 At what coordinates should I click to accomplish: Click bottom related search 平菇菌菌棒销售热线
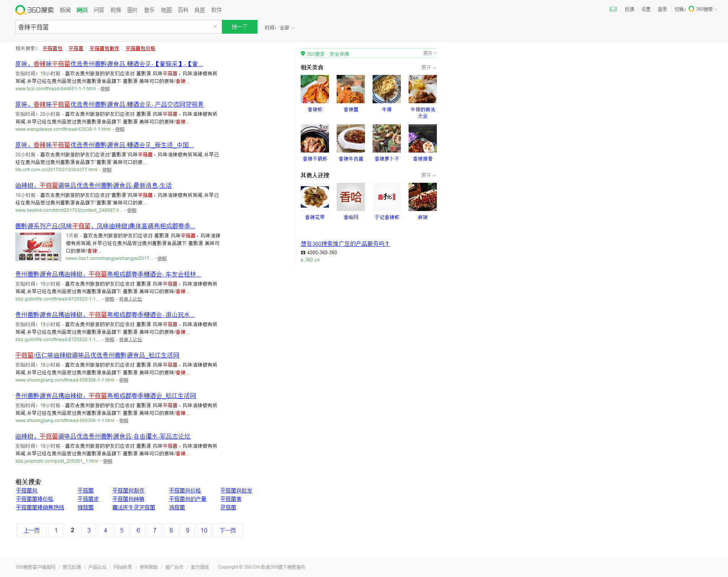(x=40, y=507)
